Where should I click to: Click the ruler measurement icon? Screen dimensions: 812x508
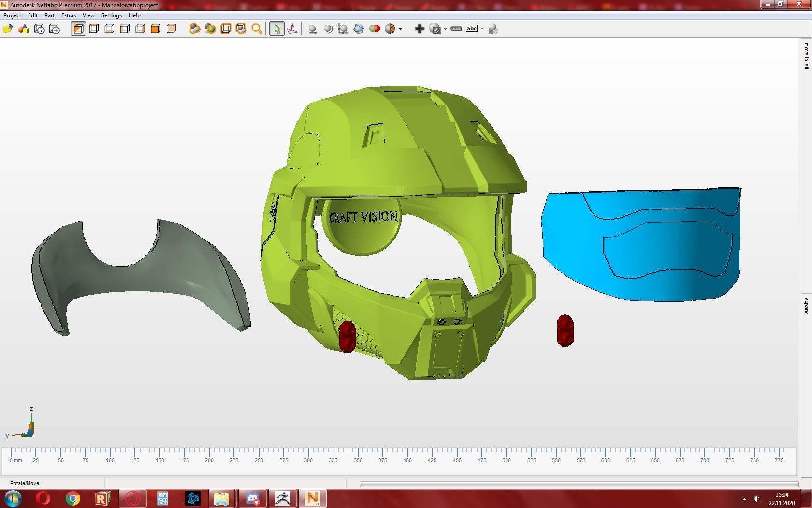point(456,29)
